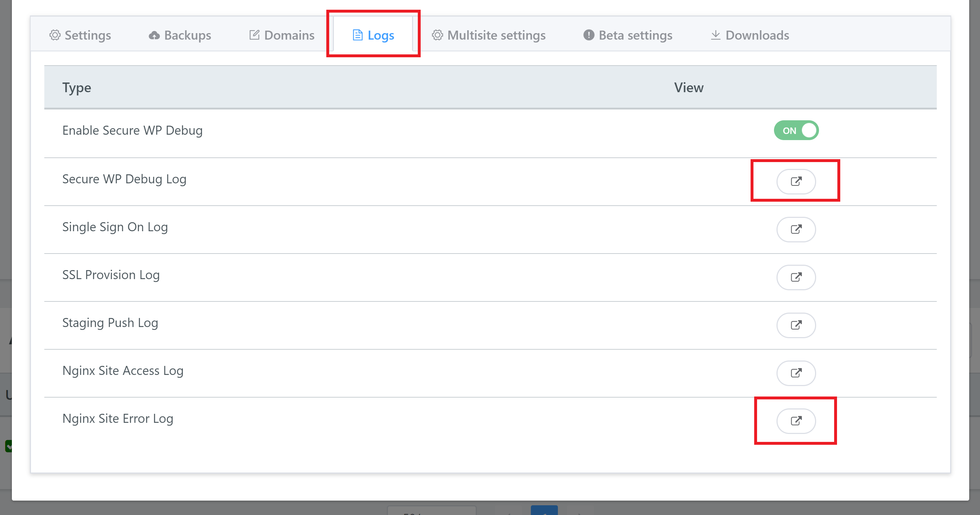Screen dimensions: 980x515
Task: Click the View column header
Action: 689,88
